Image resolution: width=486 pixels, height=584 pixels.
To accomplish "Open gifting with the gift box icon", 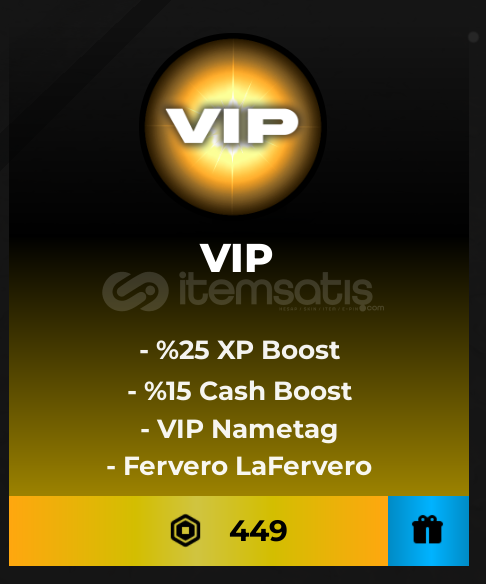I will 428,529.
